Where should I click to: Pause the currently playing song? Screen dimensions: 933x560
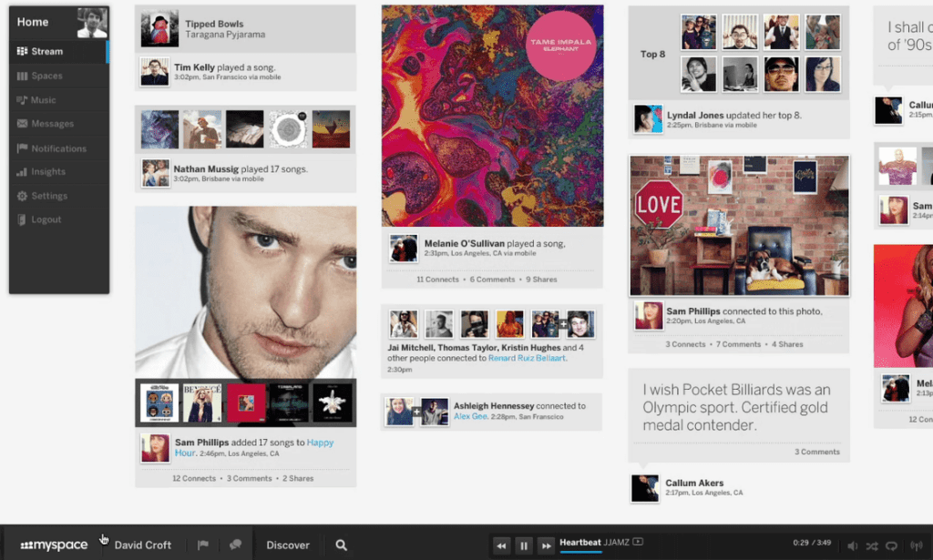tap(523, 545)
